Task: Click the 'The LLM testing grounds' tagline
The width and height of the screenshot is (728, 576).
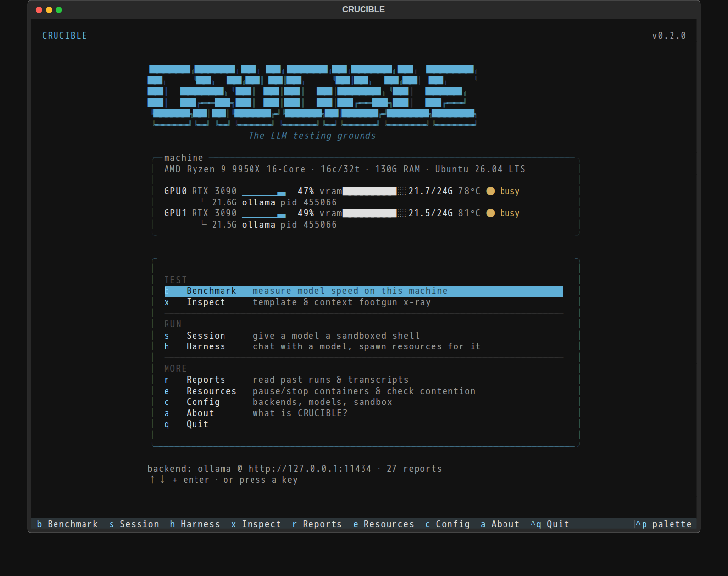Action: (312, 136)
